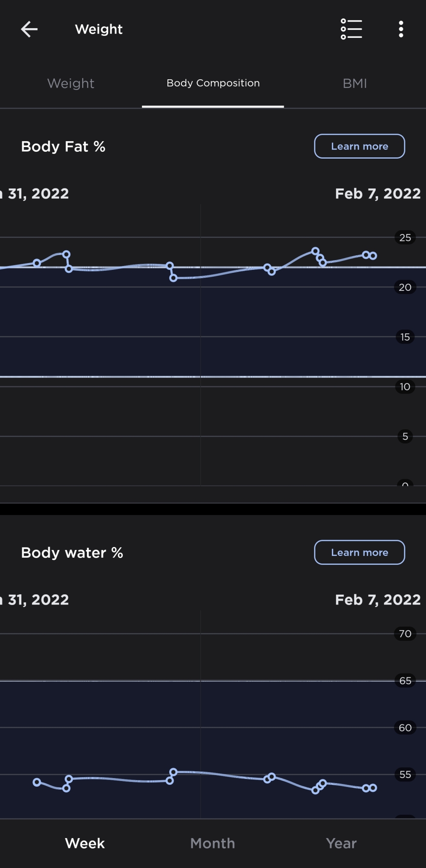426x868 pixels.
Task: Switch to Year time range
Action: 341,843
